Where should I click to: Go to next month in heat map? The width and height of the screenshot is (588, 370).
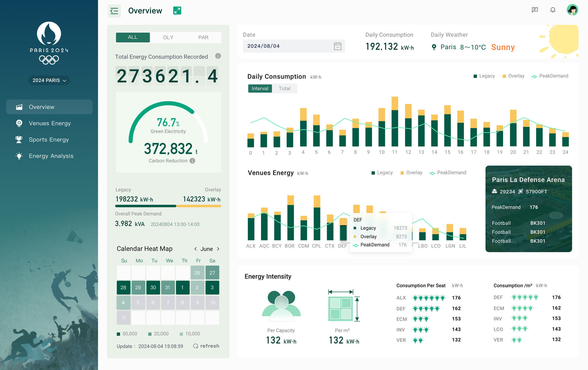(218, 249)
